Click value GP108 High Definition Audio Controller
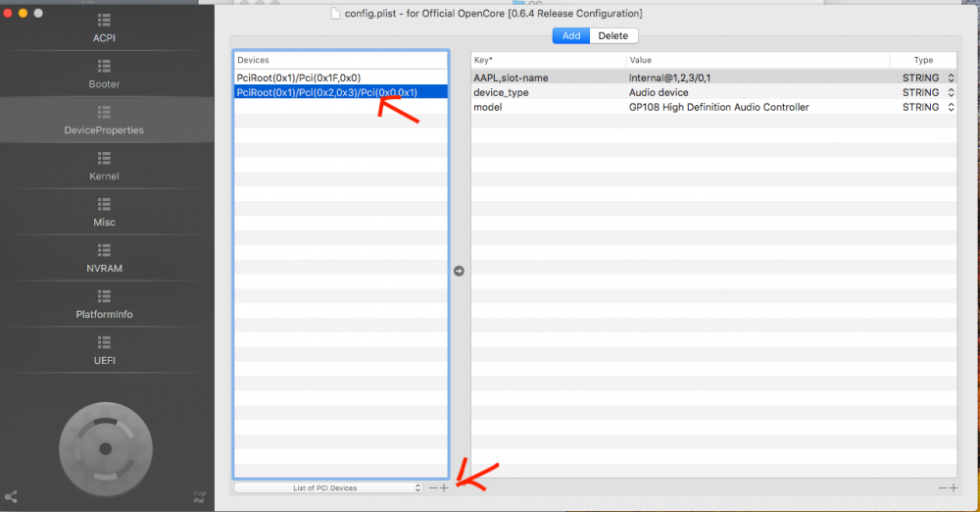This screenshot has width=980, height=512. pos(718,107)
